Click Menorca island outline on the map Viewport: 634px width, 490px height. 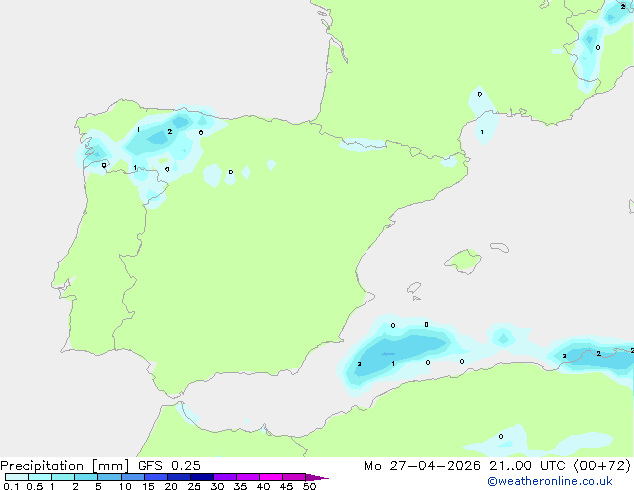coord(500,247)
